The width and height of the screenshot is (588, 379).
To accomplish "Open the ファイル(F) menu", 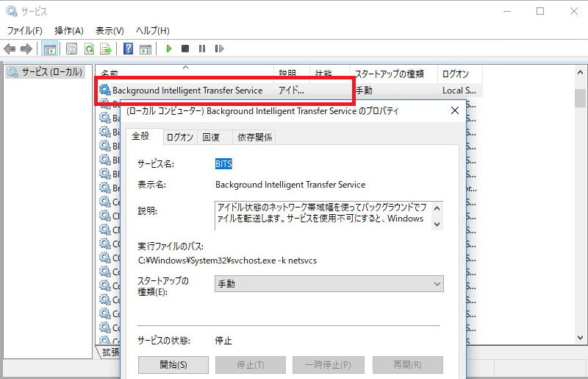I will [25, 31].
